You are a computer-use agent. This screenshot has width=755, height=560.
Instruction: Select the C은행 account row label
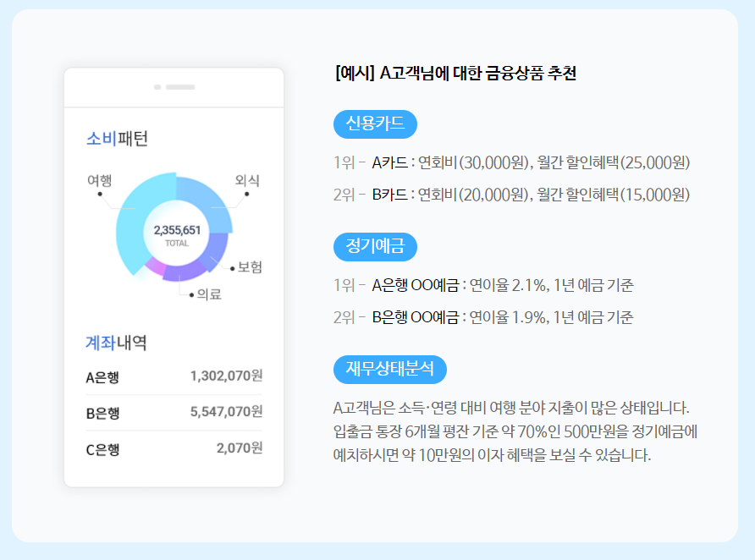click(x=102, y=449)
